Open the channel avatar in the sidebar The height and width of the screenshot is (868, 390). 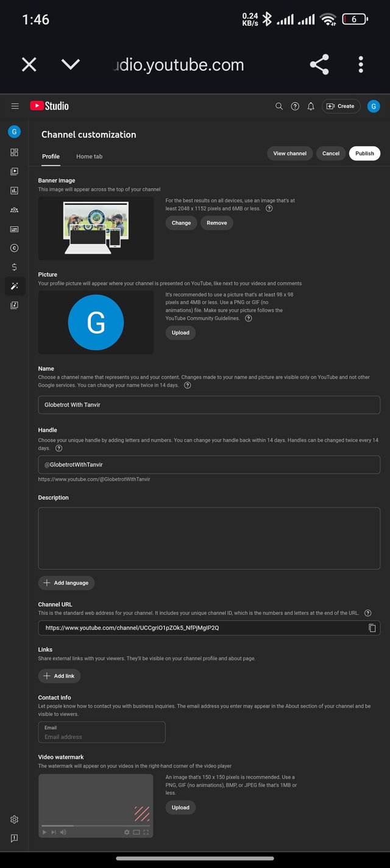[x=14, y=131]
